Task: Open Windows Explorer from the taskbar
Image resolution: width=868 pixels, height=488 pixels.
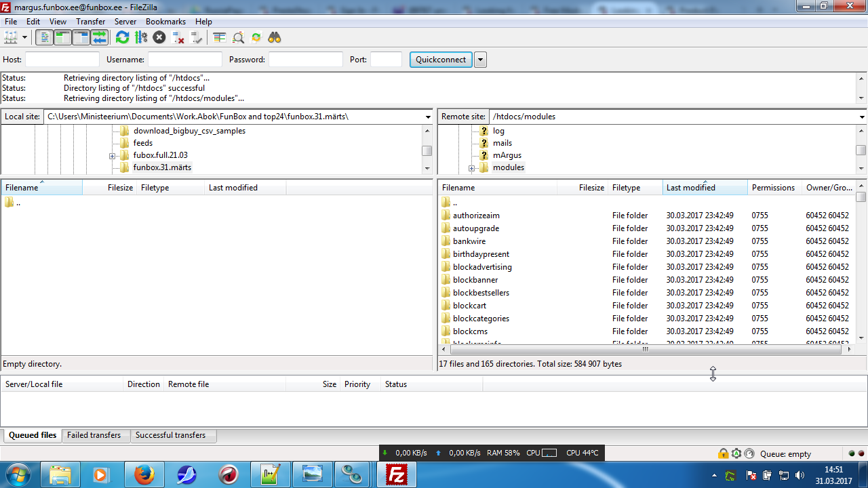Action: [60, 474]
